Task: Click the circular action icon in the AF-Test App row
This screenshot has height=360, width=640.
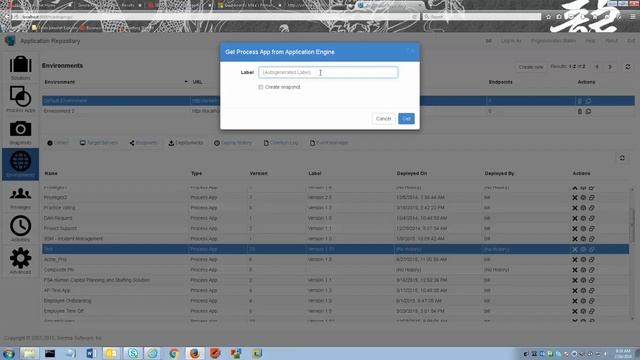Action: click(583, 291)
